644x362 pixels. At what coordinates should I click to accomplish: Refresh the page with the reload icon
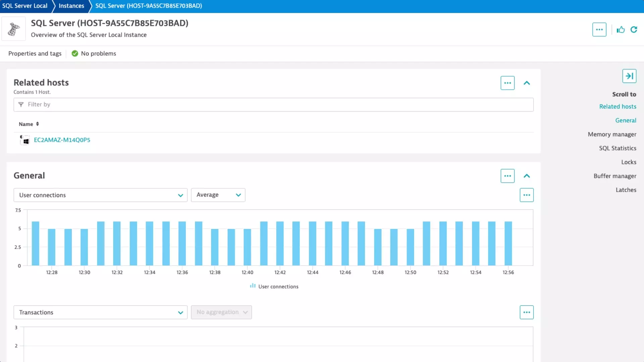(634, 30)
